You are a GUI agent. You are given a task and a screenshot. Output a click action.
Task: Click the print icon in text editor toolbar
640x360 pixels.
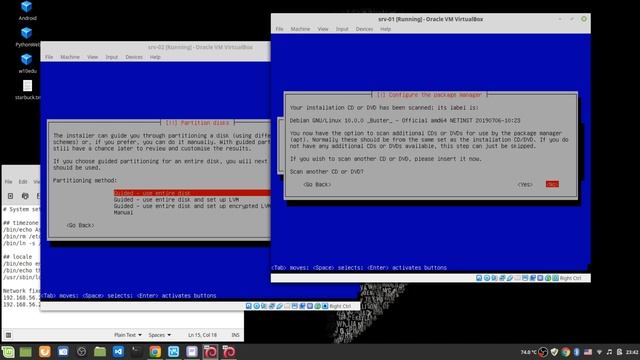pos(25,196)
